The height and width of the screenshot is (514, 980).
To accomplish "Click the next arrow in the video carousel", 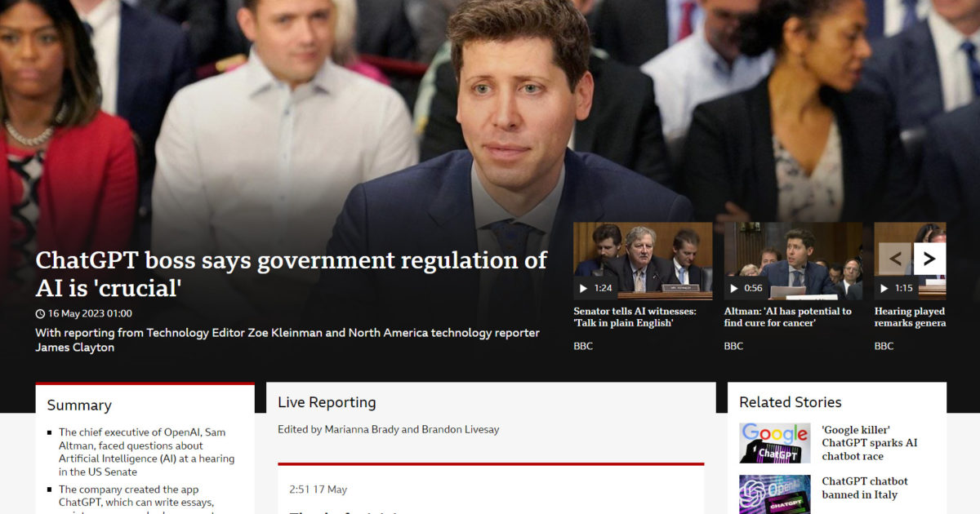I will [x=929, y=259].
